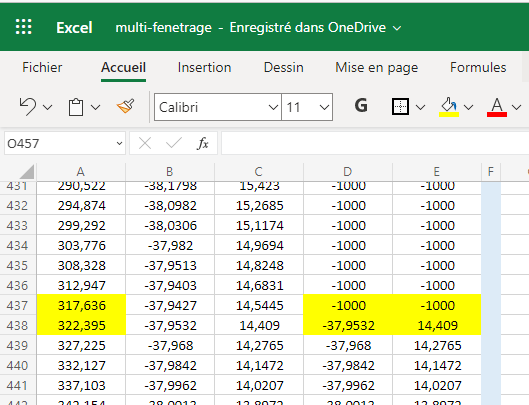Click the Excel app name link
The image size is (529, 405).
point(74,27)
